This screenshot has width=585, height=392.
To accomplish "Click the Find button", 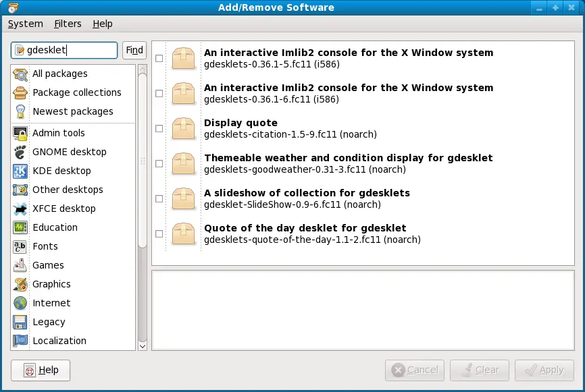I will 134,50.
